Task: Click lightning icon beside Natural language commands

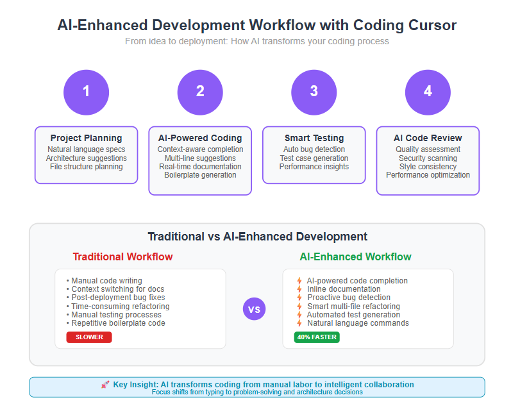Action: click(299, 323)
